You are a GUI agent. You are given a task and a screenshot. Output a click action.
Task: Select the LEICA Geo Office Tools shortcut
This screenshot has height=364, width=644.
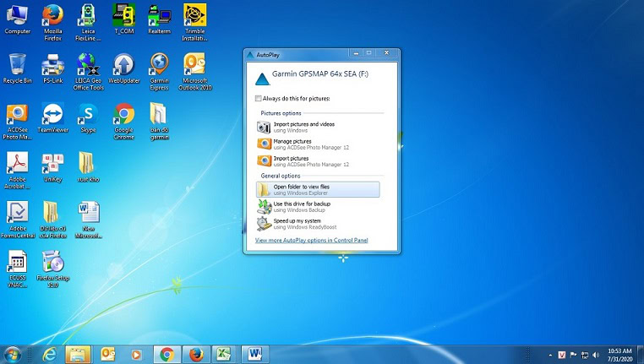pos(88,72)
